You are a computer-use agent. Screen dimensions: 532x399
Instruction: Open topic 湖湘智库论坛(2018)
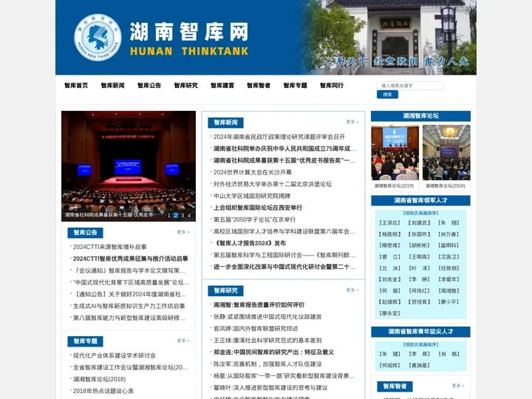pos(100,379)
